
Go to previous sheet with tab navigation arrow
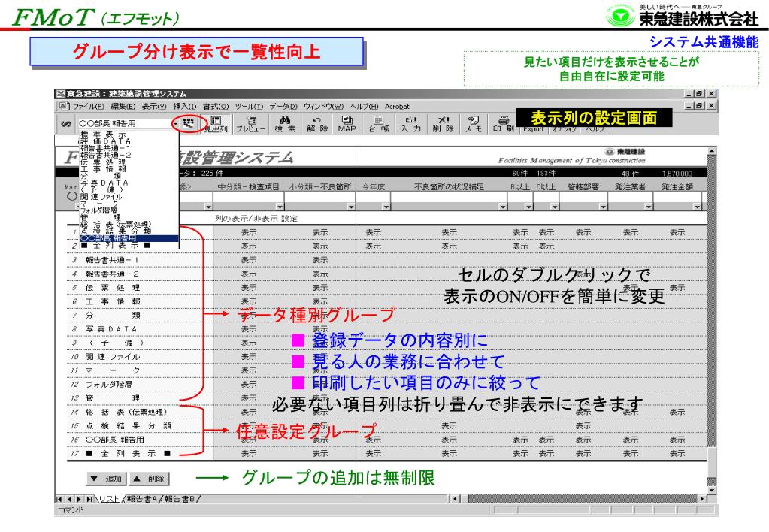point(69,499)
